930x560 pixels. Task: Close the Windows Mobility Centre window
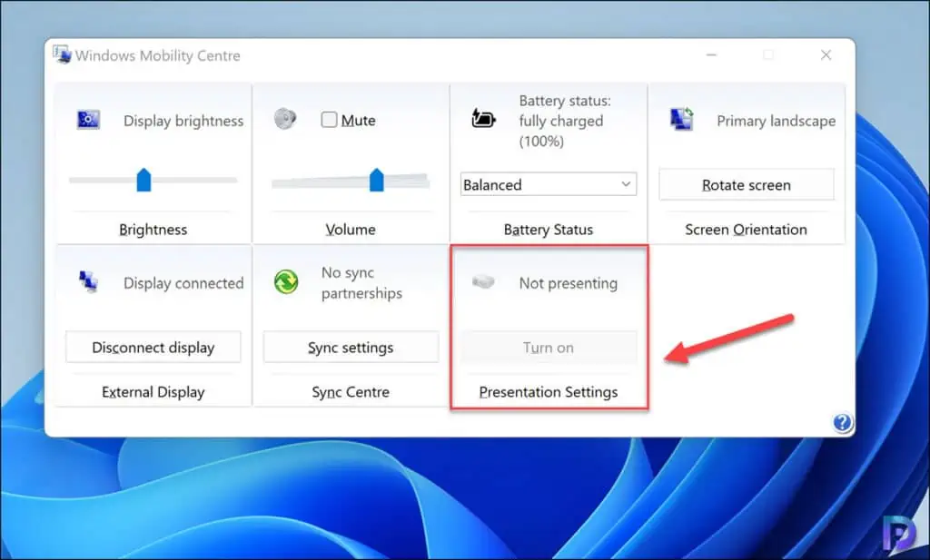coord(826,55)
